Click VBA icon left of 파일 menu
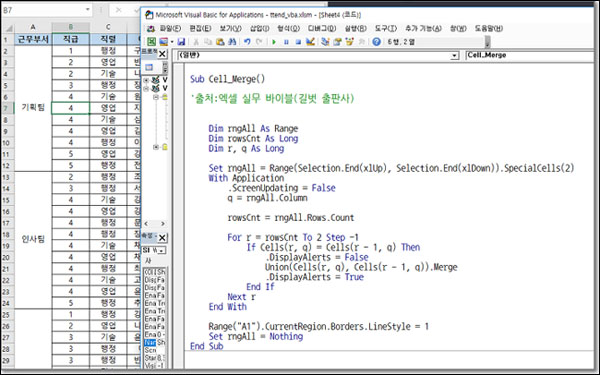600x375 pixels. click(151, 28)
